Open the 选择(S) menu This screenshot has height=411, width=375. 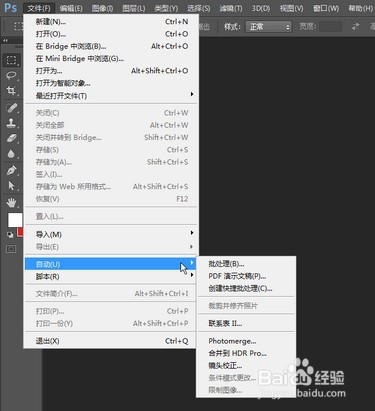click(199, 8)
